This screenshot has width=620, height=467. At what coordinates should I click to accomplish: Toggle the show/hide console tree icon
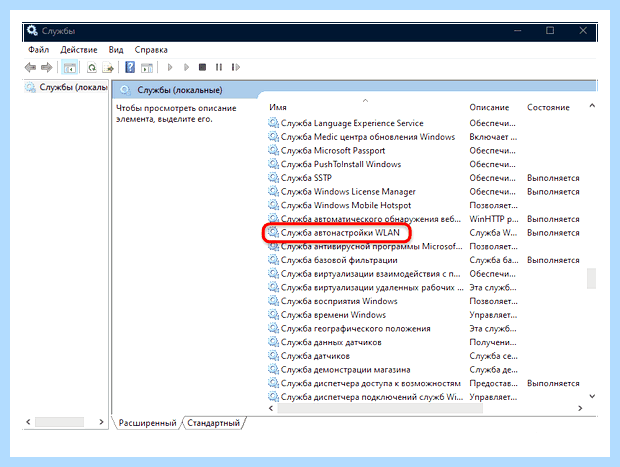70,68
